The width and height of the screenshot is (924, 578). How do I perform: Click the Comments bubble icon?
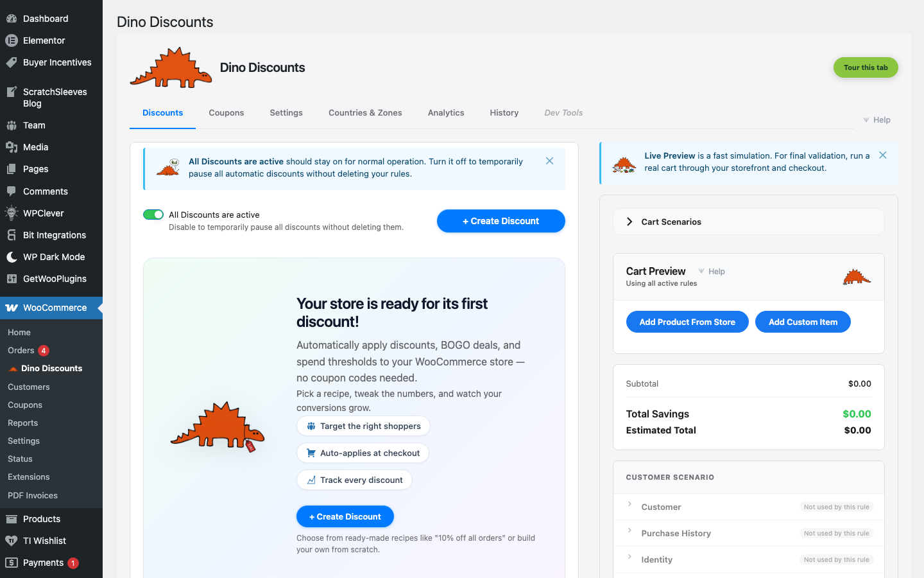12,191
